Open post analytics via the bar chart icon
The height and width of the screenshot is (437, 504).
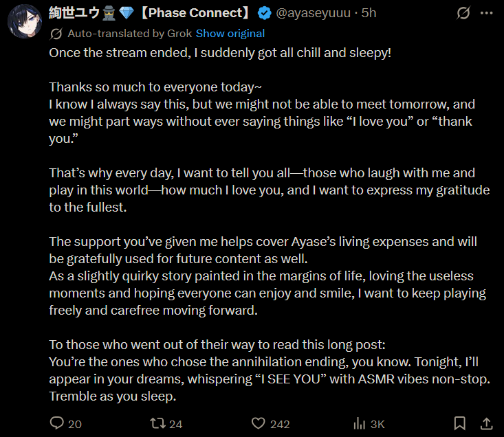(358, 423)
